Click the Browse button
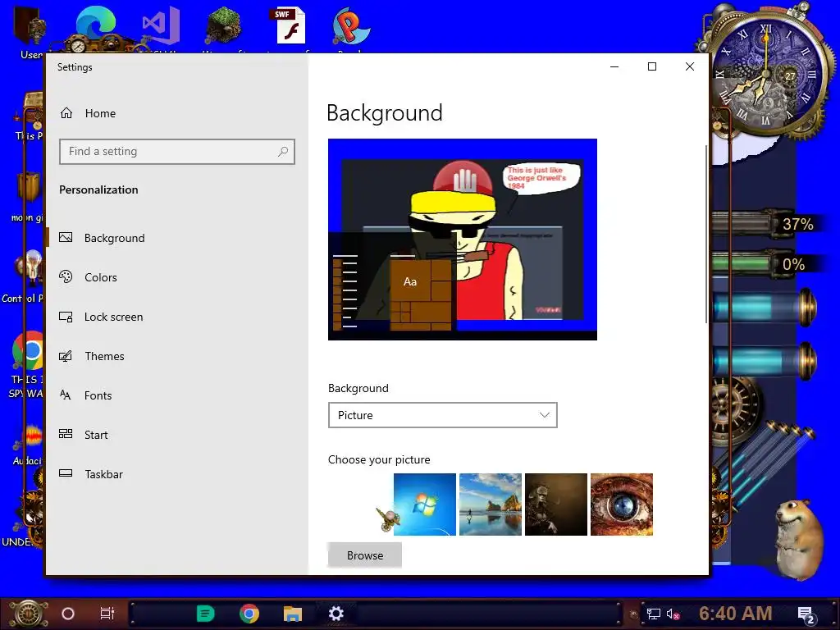The image size is (840, 630). [365, 555]
